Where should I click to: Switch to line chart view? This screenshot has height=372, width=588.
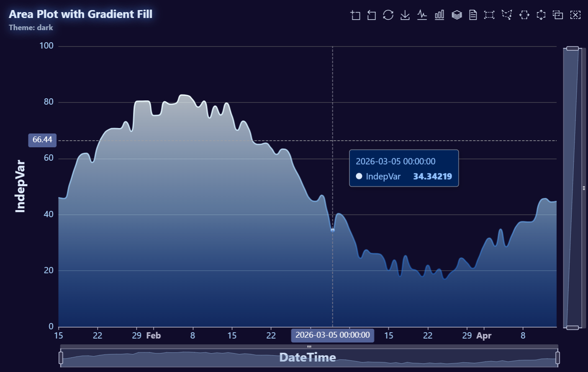(422, 15)
